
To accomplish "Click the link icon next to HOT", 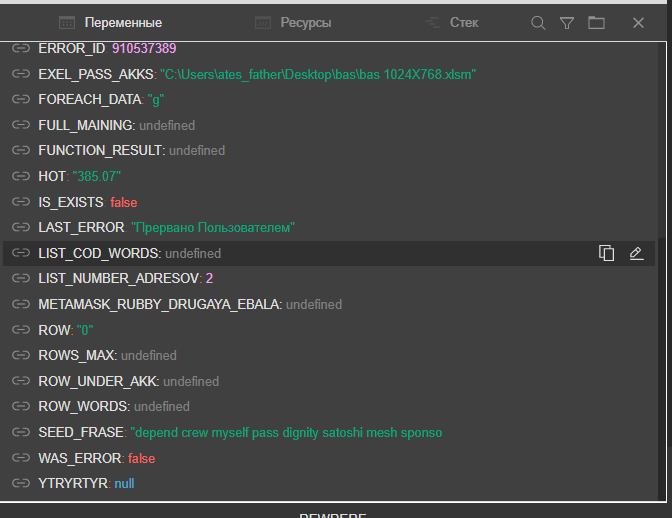I will (21, 176).
